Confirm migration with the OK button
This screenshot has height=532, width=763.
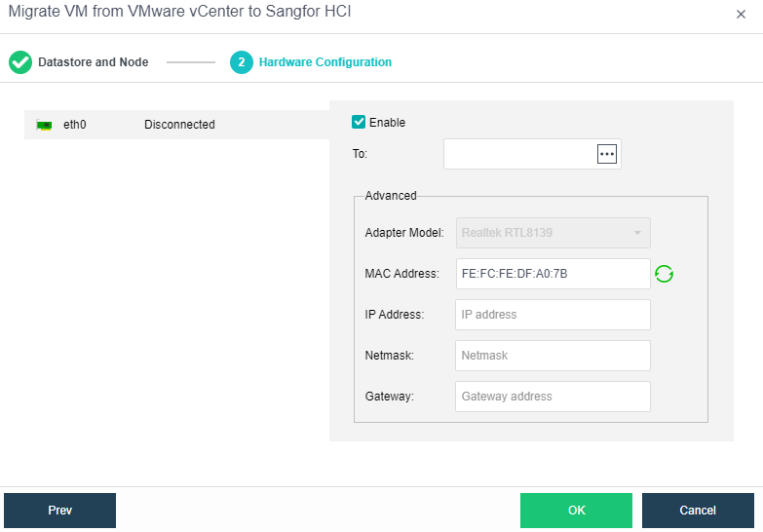click(576, 511)
